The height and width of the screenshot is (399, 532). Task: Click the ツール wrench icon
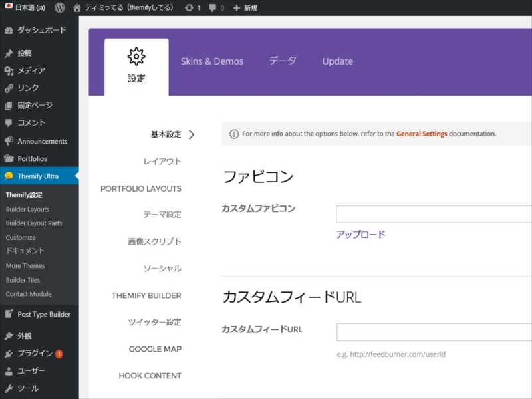[x=9, y=388]
